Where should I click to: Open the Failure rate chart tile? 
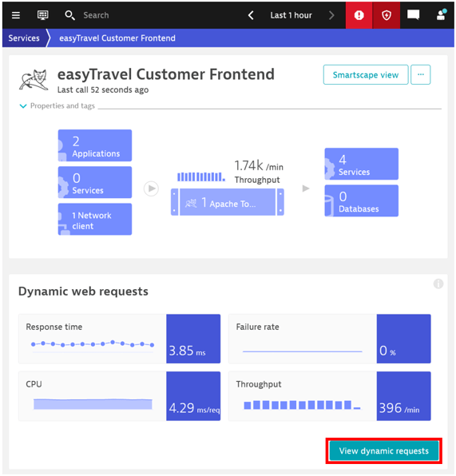click(x=329, y=339)
